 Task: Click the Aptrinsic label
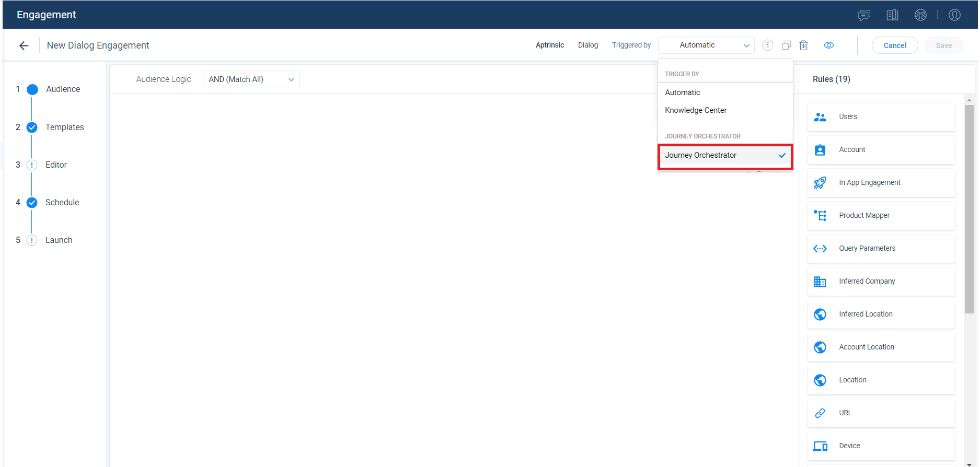[x=550, y=45]
